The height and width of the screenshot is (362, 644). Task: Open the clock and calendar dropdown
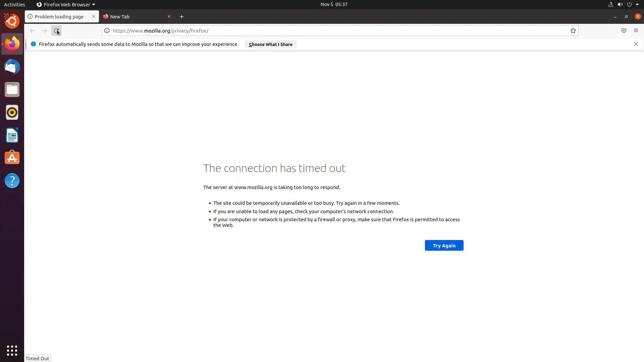coord(334,4)
